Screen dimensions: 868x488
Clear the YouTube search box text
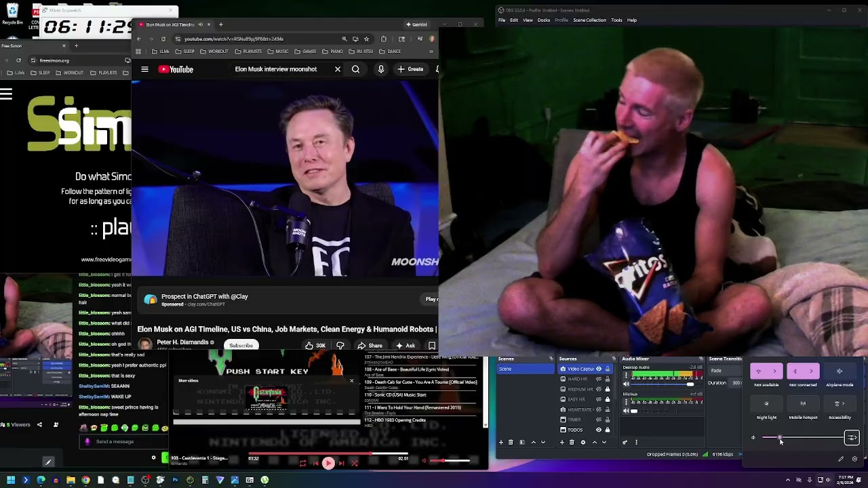[x=337, y=69]
